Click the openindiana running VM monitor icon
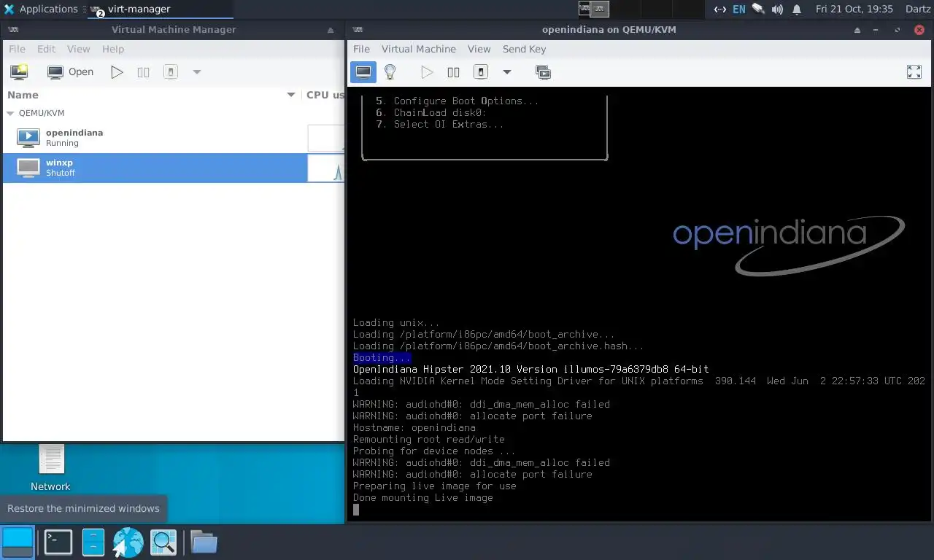The image size is (934, 560). pos(28,137)
